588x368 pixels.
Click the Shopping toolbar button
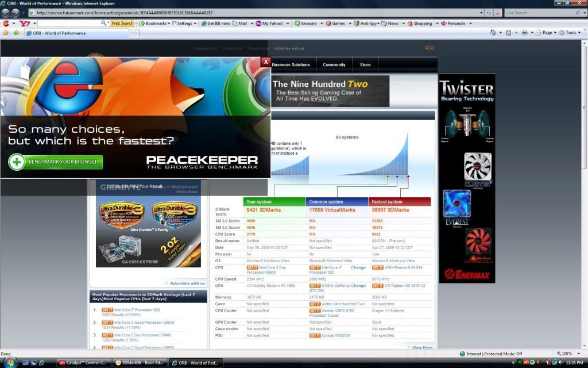coord(420,23)
